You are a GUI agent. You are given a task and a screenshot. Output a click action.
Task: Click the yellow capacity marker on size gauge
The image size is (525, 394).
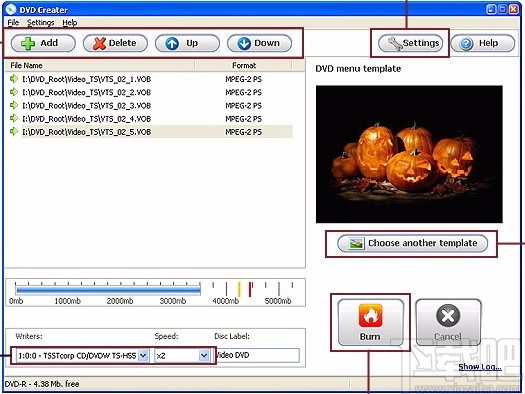pyautogui.click(x=239, y=289)
